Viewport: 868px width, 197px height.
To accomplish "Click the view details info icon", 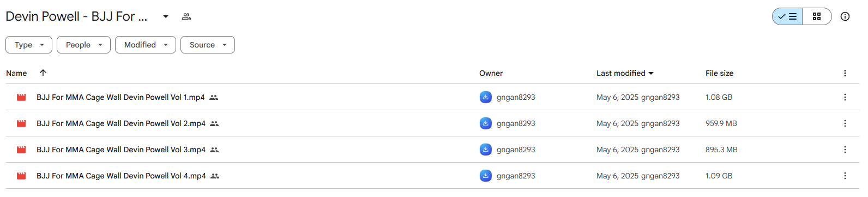I will [845, 16].
